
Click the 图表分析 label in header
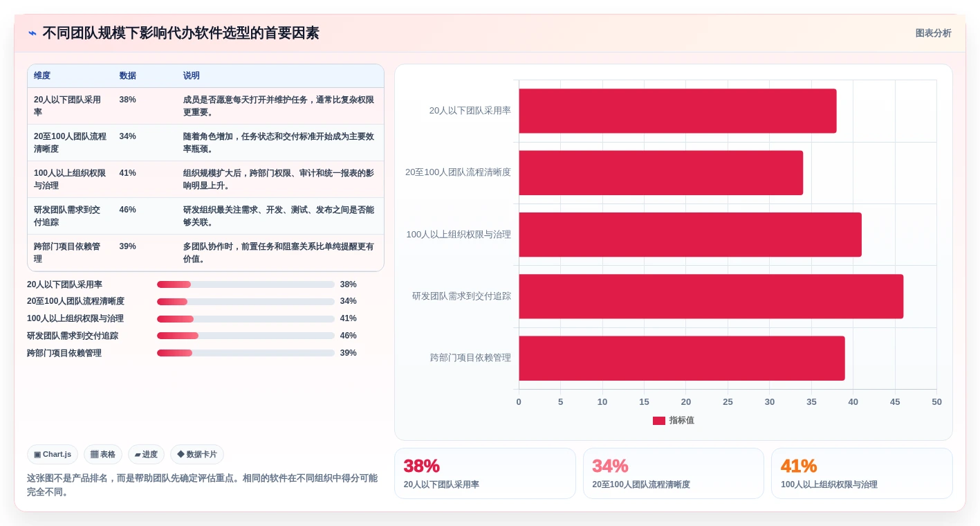point(933,33)
